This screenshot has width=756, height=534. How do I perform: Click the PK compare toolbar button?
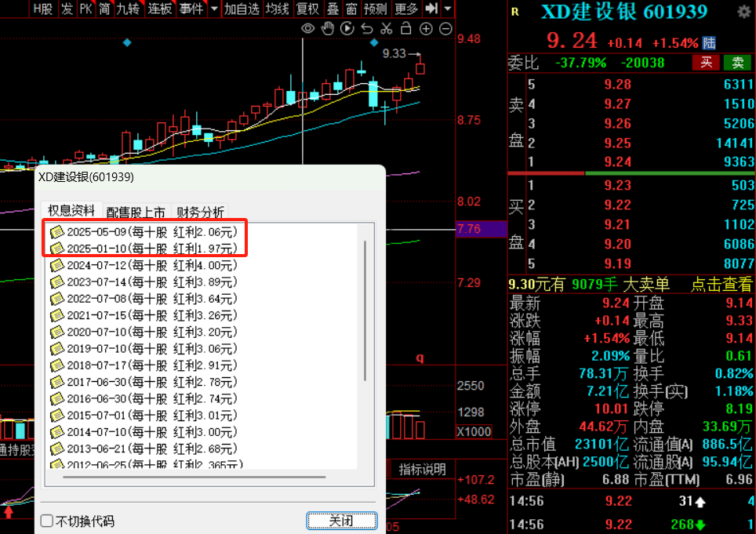[85, 8]
